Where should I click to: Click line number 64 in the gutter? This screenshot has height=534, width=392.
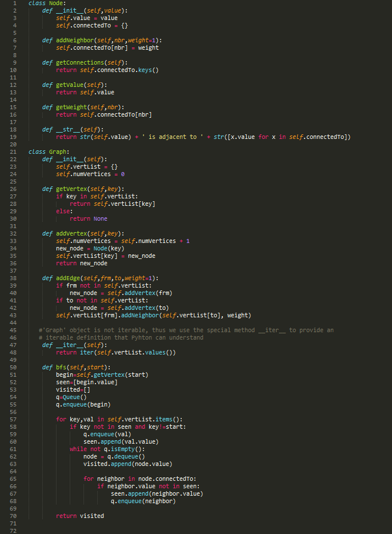(13, 472)
